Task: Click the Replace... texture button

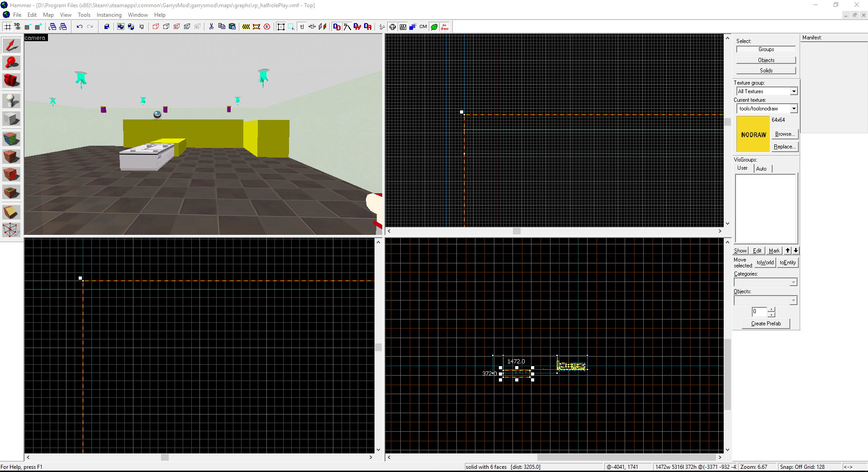Action: point(785,147)
